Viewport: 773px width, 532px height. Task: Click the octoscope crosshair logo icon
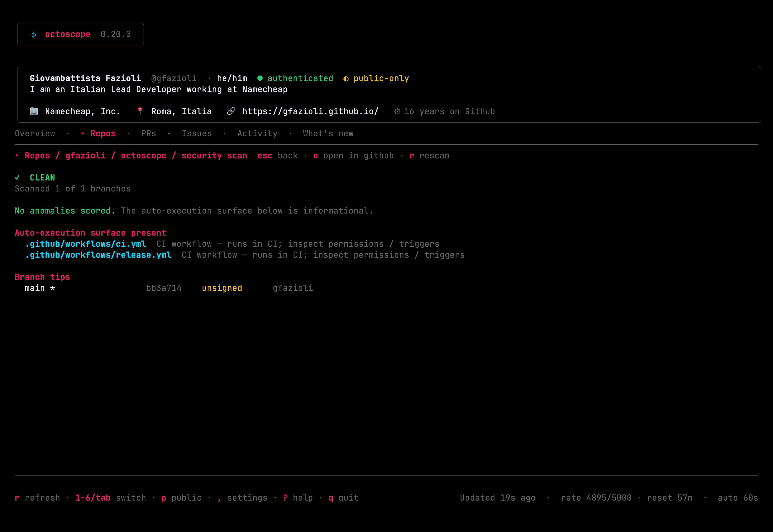tap(34, 35)
